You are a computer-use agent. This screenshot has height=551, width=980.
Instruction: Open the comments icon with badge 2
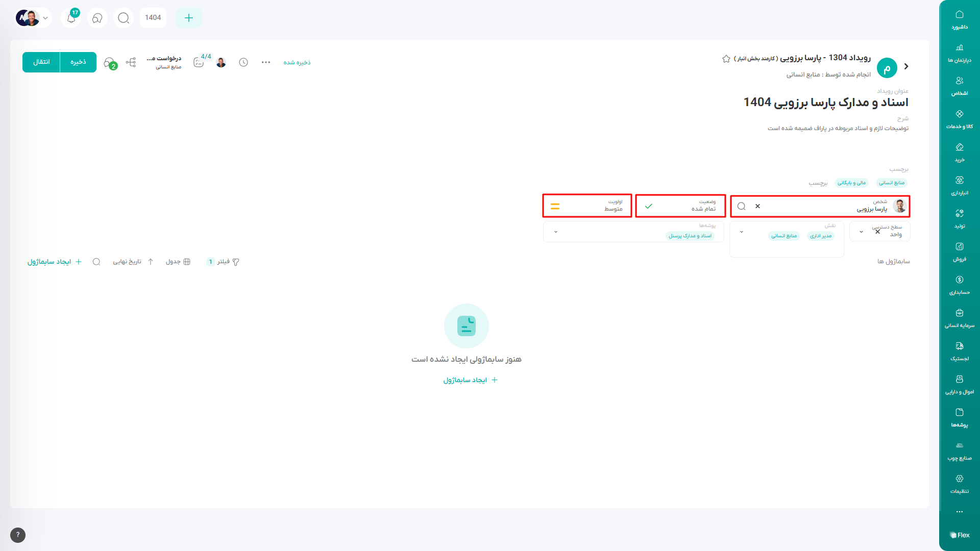109,63
